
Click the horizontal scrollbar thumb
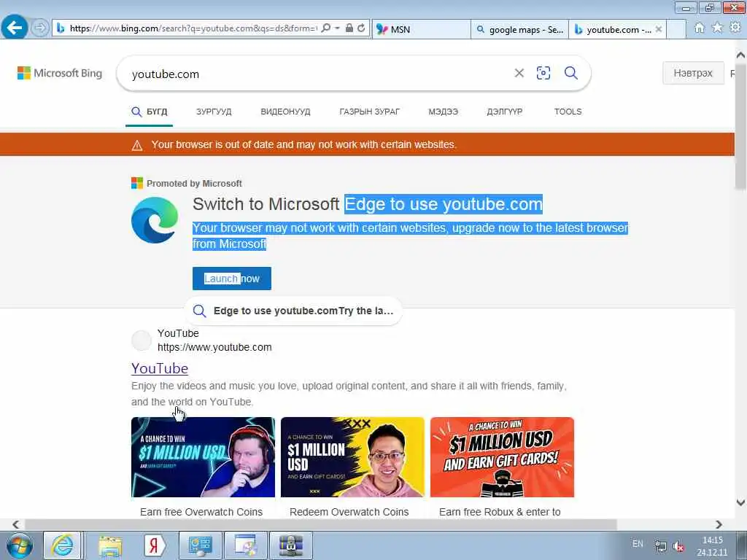pos(321,524)
